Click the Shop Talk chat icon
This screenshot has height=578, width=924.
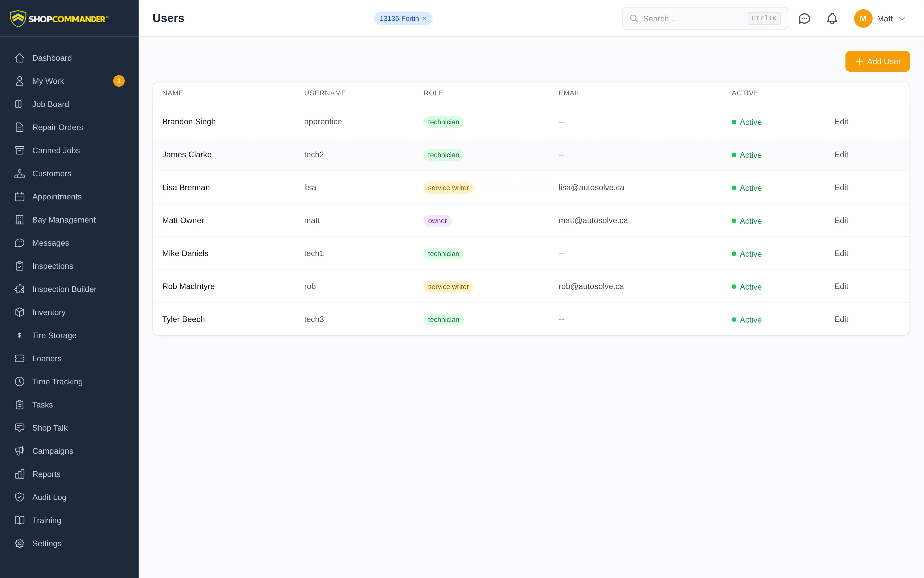[19, 428]
